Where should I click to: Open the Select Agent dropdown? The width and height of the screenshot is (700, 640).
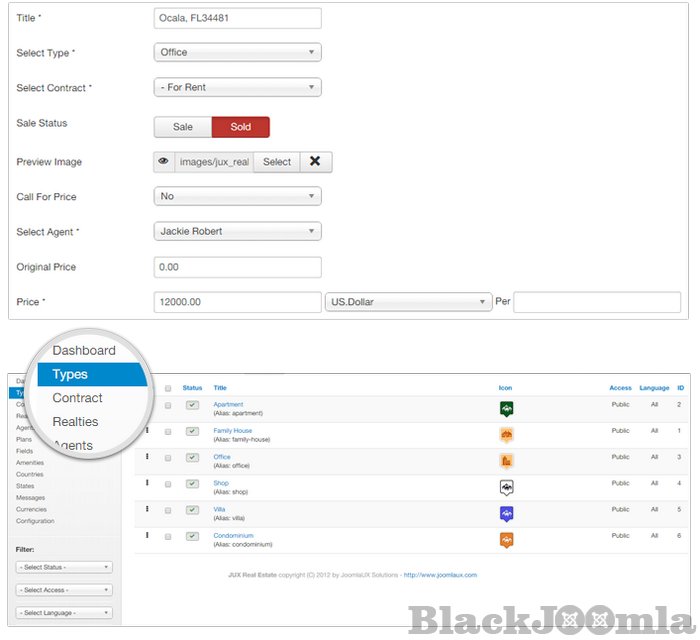tap(237, 232)
